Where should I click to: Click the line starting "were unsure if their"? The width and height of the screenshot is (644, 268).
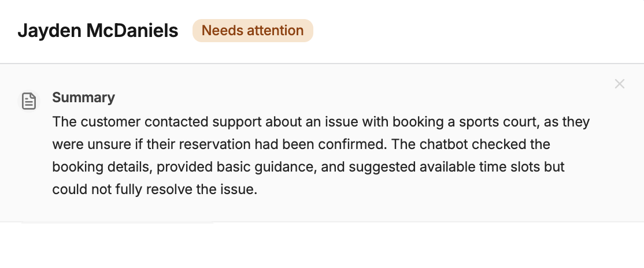point(301,144)
